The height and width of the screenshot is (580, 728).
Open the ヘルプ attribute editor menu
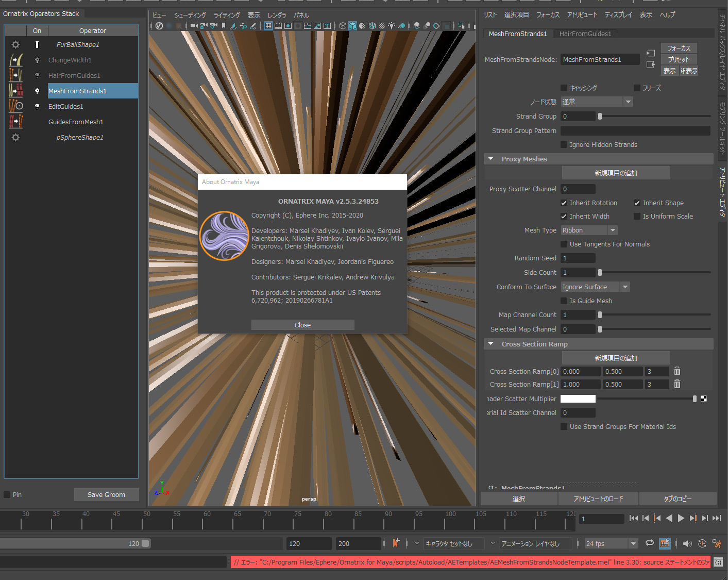click(667, 15)
